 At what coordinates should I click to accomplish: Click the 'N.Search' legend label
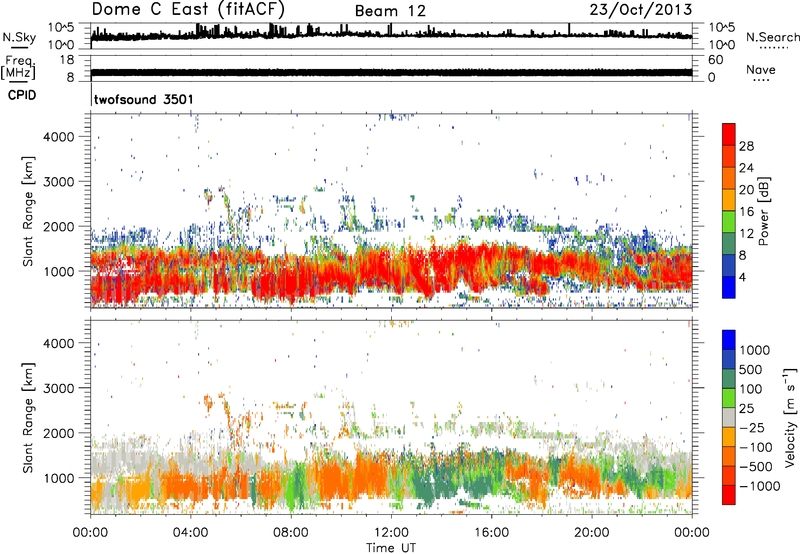coord(773,37)
